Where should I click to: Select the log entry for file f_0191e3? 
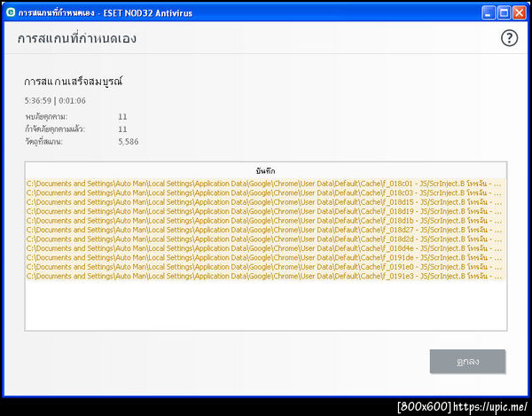(x=265, y=276)
